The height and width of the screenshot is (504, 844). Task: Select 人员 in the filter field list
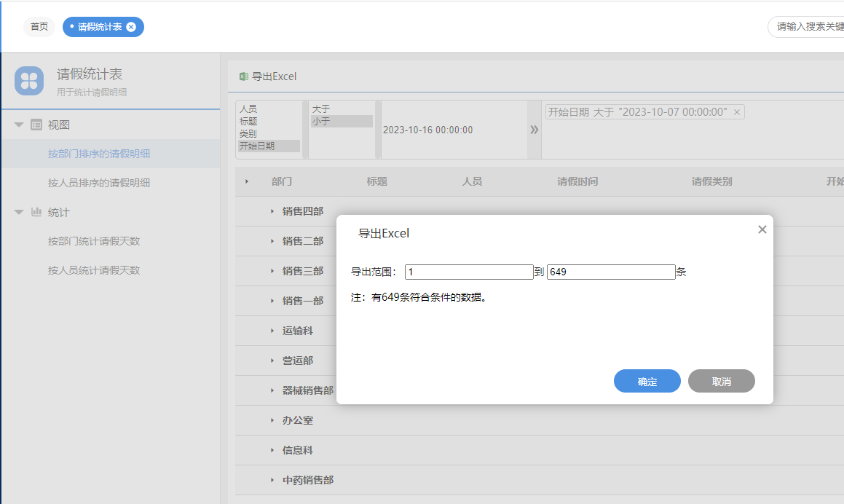coord(248,109)
